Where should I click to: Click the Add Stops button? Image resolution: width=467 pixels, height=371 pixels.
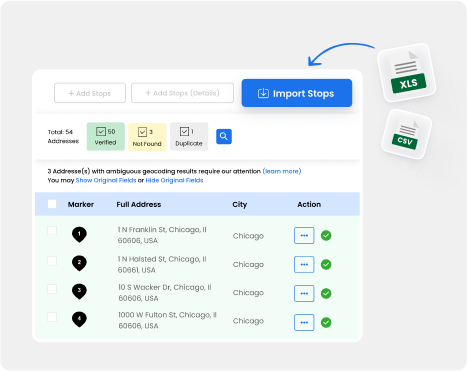point(90,93)
